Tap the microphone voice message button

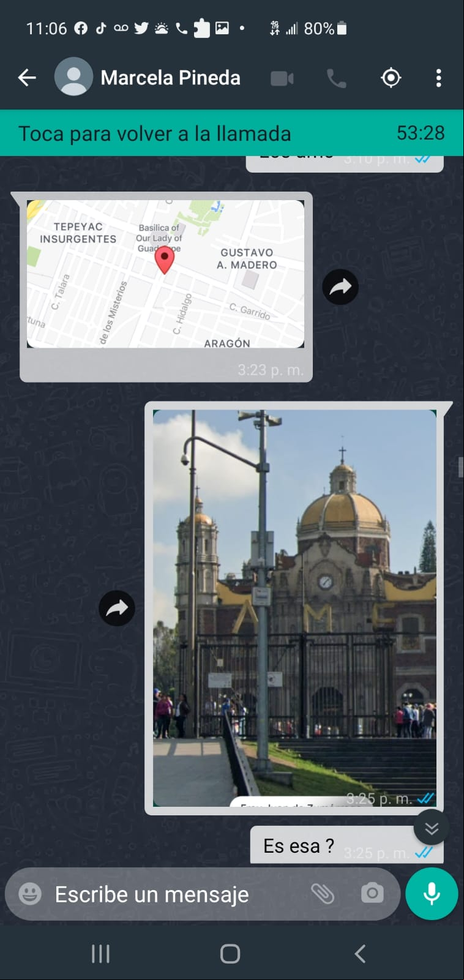[x=432, y=894]
